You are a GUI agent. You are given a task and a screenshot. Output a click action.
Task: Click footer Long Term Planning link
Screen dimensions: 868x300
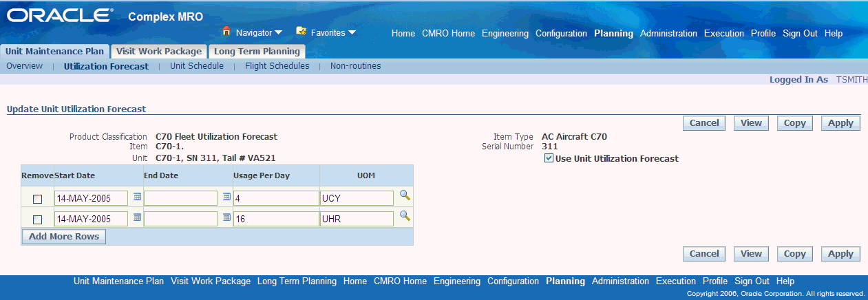(297, 281)
